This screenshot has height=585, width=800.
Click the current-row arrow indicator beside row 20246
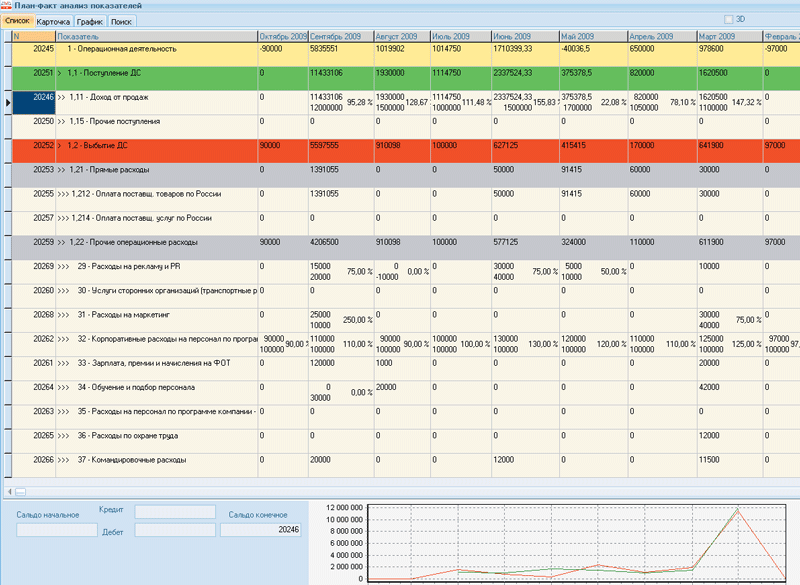tap(5, 102)
